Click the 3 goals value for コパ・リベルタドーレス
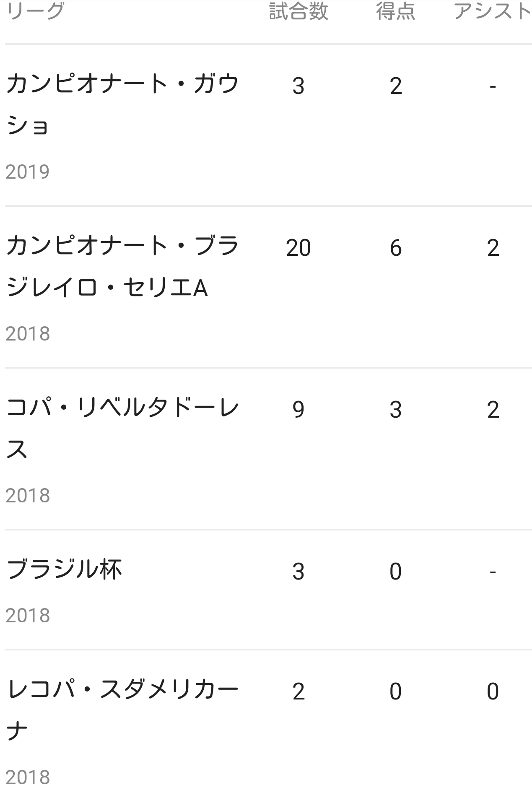Screen dimensions: 532x806 395,410
